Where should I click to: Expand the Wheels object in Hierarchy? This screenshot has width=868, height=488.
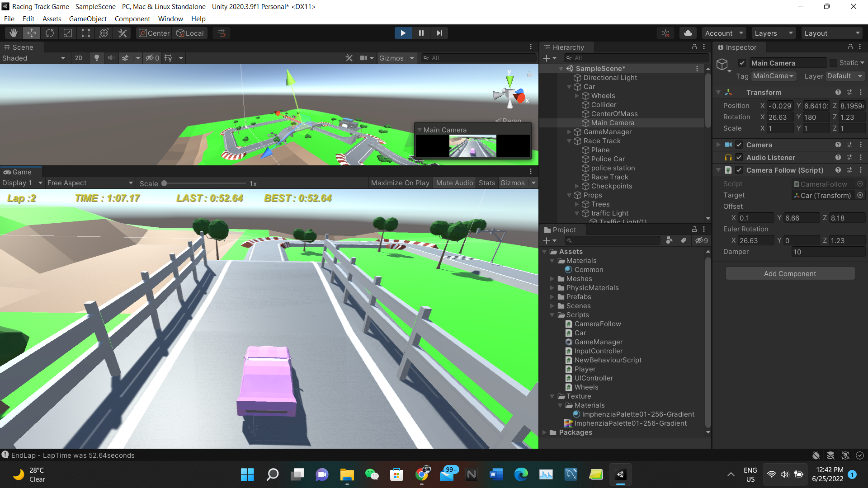tap(577, 95)
